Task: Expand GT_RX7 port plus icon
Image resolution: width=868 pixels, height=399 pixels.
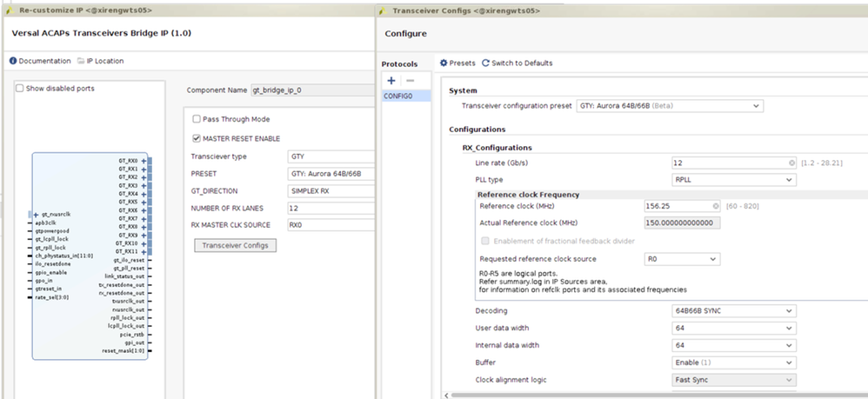Action: tap(144, 218)
